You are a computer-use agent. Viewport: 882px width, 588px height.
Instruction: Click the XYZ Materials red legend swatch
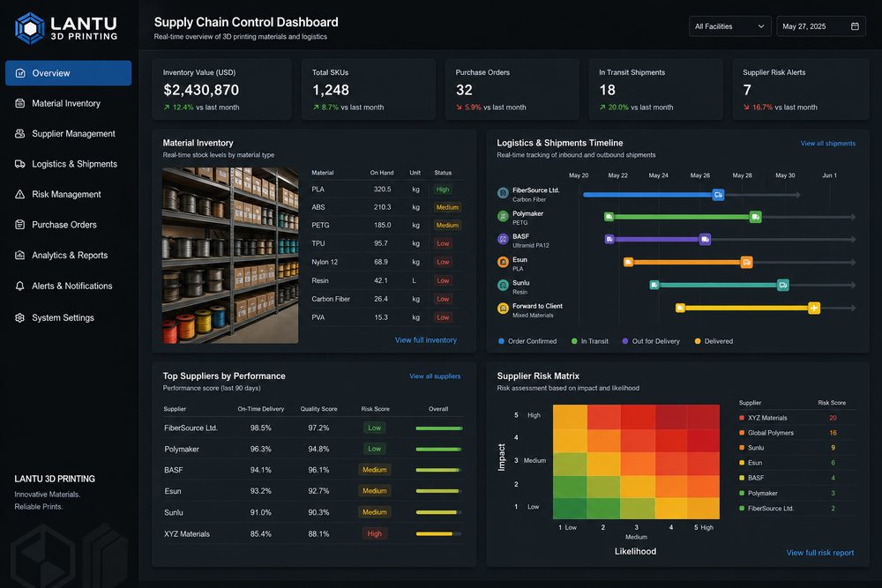pos(742,418)
